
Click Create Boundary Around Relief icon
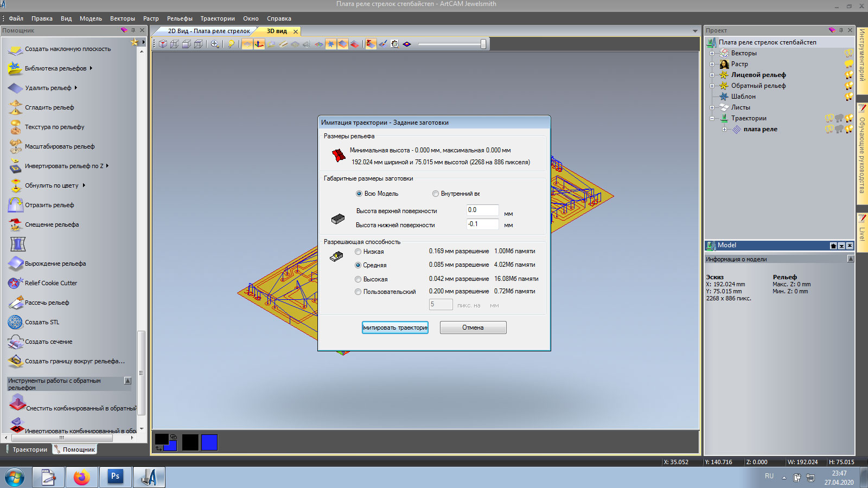(16, 361)
